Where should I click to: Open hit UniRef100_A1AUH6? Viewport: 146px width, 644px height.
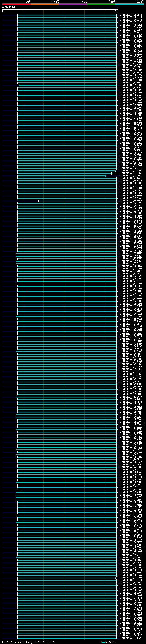131,241
